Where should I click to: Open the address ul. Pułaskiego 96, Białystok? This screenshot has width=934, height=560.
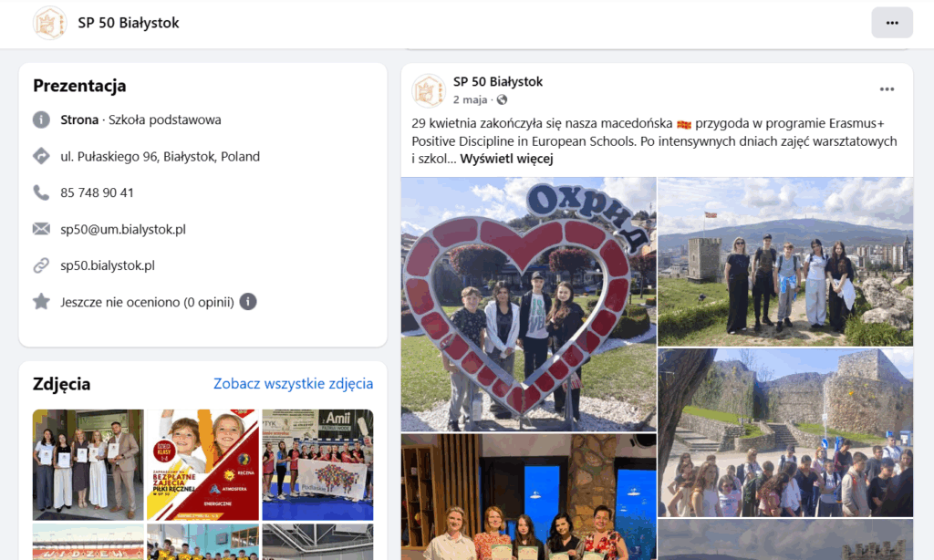160,156
